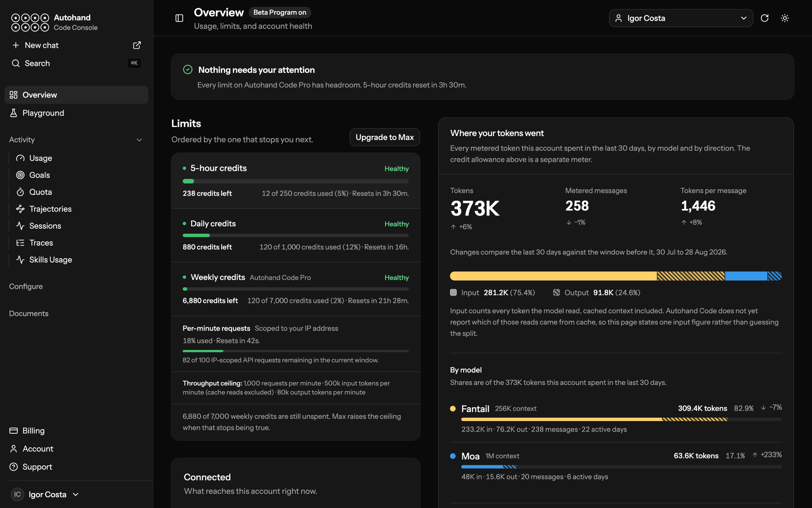Click Upgrade to Max button
Image resolution: width=812 pixels, height=508 pixels.
pos(385,137)
